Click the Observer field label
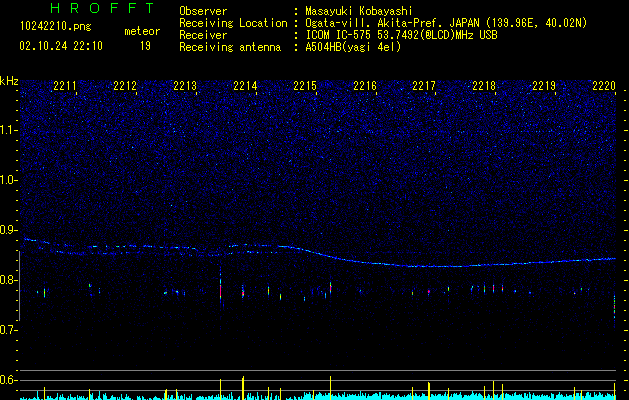 point(203,11)
